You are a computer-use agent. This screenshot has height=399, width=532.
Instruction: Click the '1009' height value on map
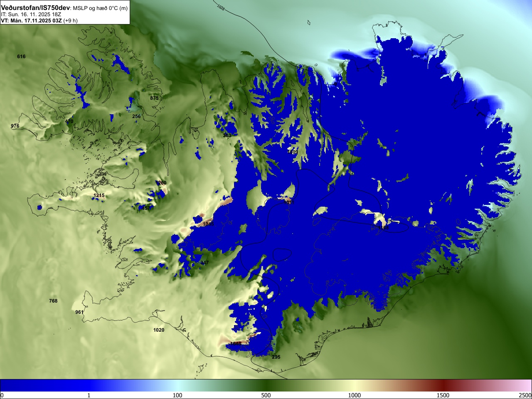(293, 152)
